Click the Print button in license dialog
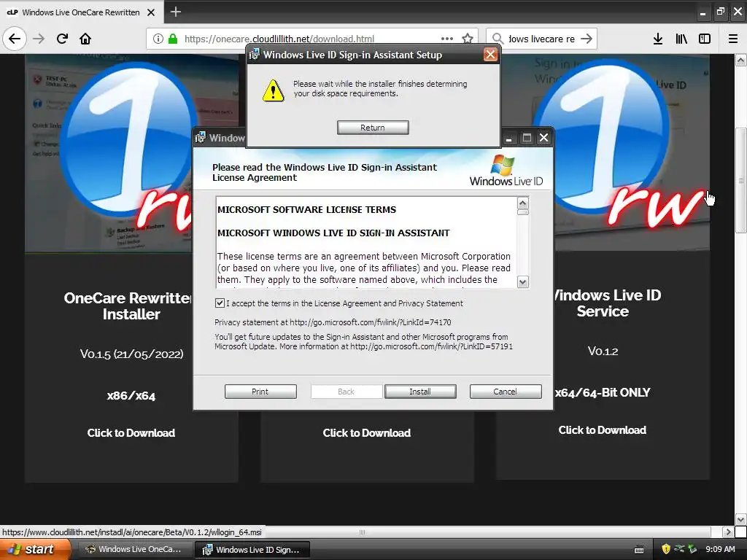The image size is (747, 560). coord(260,392)
